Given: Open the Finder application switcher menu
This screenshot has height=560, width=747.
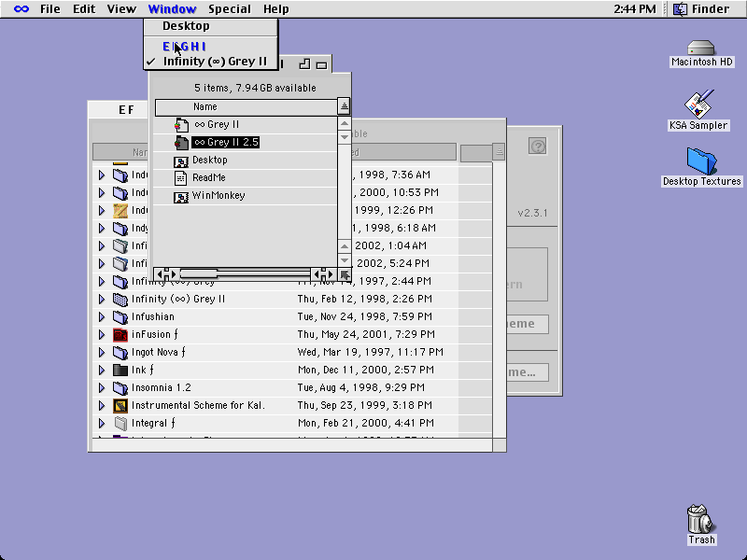Looking at the screenshot, I should pyautogui.click(x=702, y=9).
